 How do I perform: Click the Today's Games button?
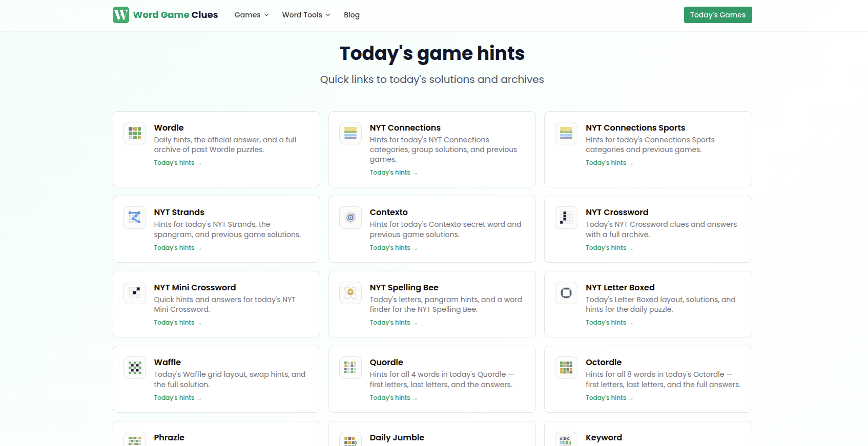(x=718, y=15)
